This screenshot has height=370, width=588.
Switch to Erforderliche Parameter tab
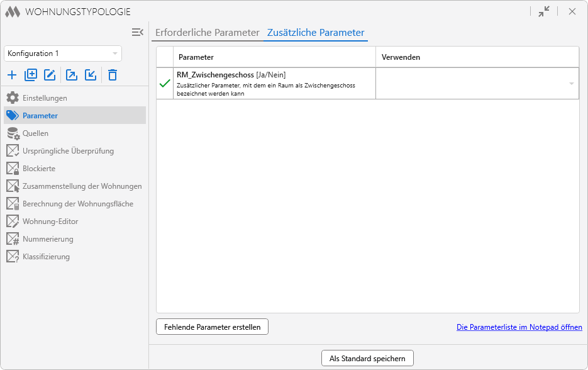pyautogui.click(x=207, y=33)
